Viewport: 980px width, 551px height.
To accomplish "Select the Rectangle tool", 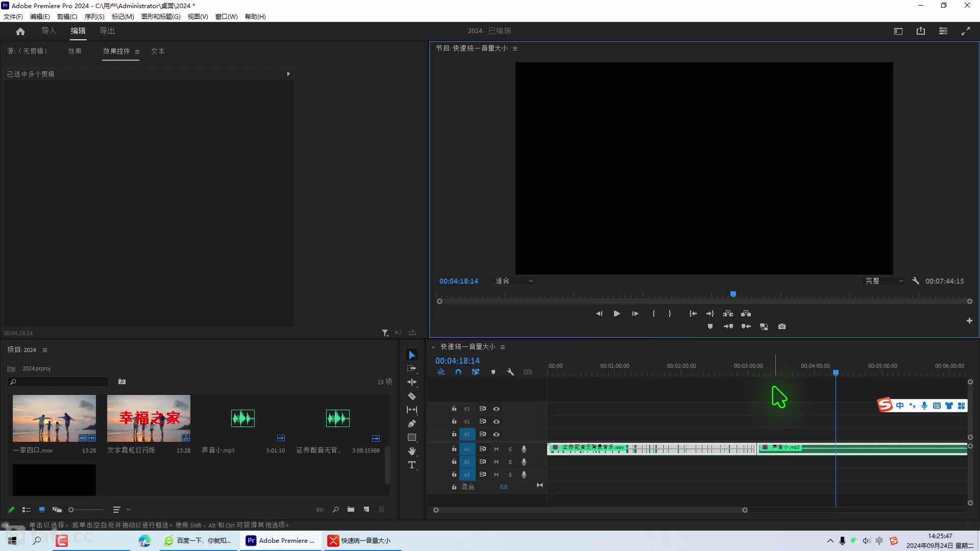I will [x=412, y=437].
